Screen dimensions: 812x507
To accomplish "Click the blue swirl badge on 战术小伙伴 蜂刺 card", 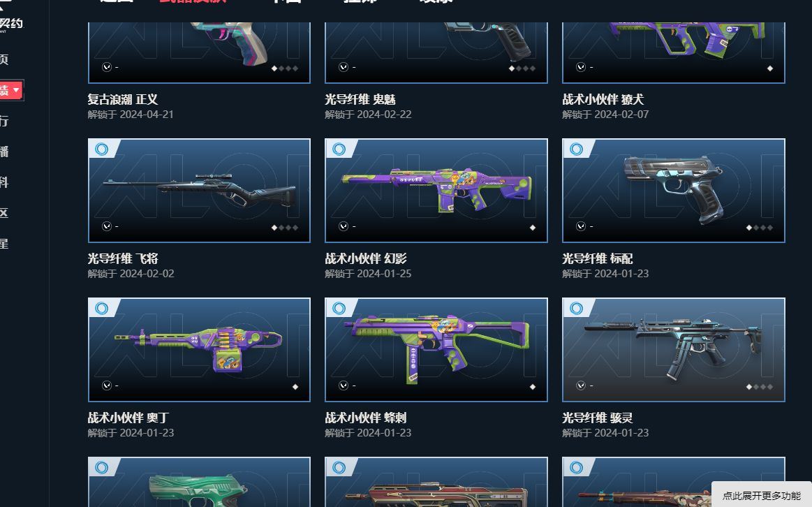I will pyautogui.click(x=339, y=309).
